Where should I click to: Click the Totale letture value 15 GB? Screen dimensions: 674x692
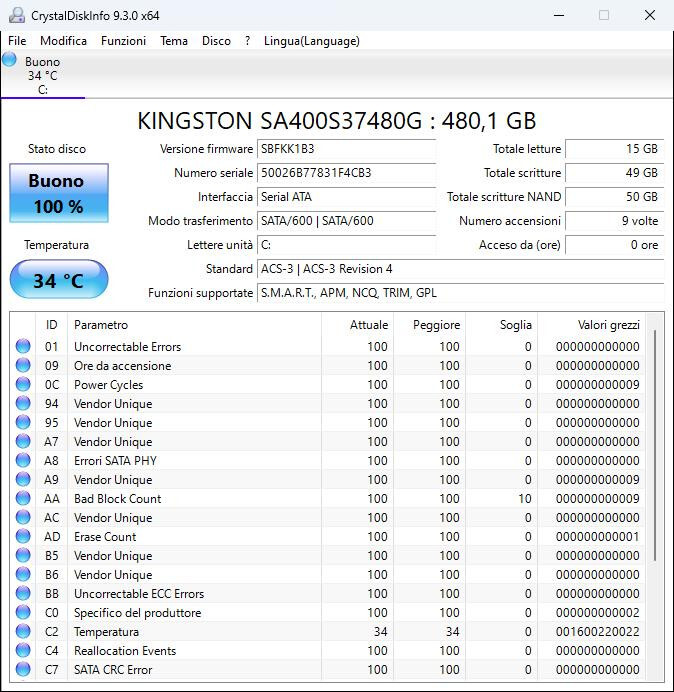coord(614,149)
